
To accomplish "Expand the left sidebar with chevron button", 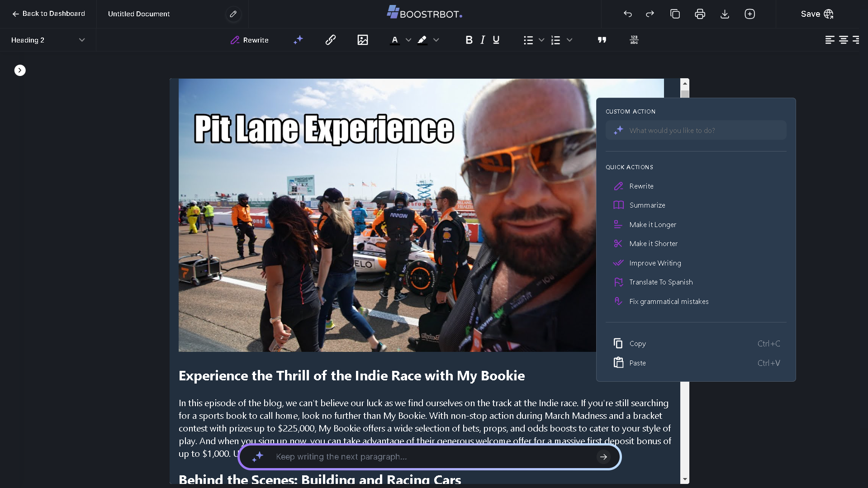I will click(20, 70).
